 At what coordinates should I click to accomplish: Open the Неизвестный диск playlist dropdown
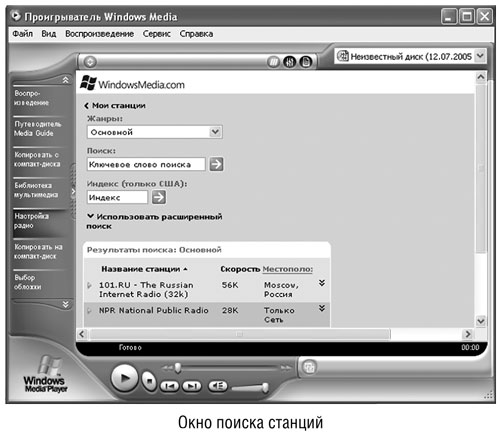pos(480,56)
